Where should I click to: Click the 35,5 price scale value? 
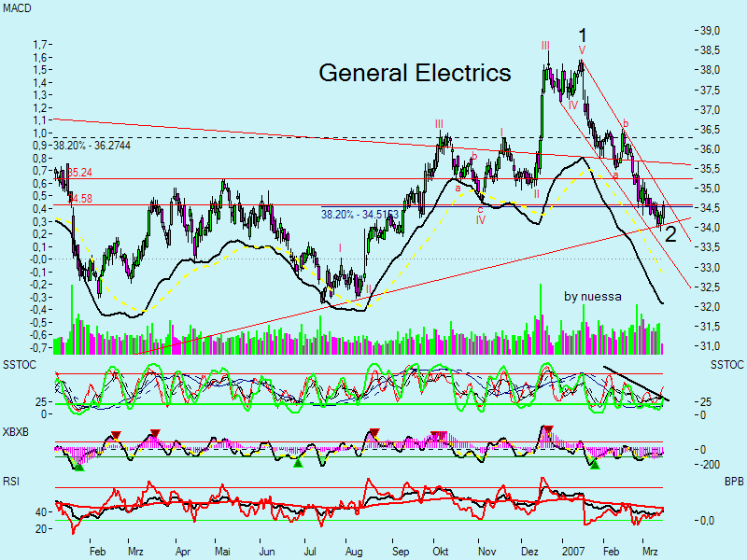(710, 169)
